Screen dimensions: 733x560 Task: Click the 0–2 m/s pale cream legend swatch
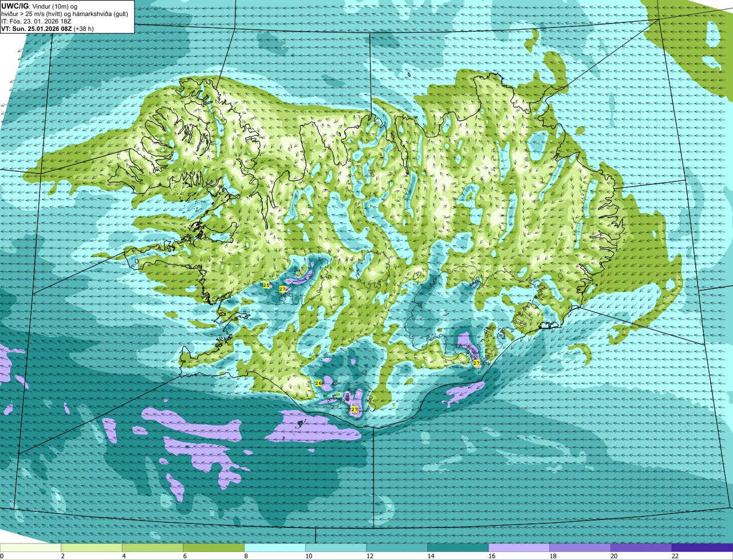(30, 548)
